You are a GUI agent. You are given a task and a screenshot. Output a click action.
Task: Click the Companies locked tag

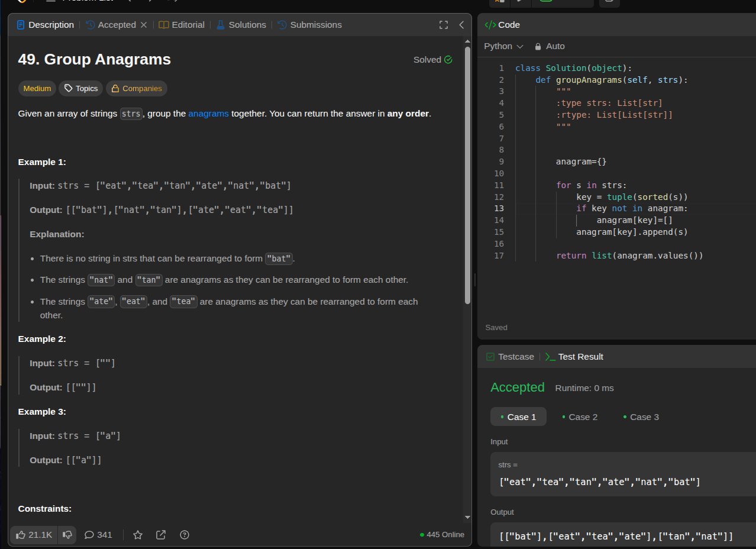point(137,89)
